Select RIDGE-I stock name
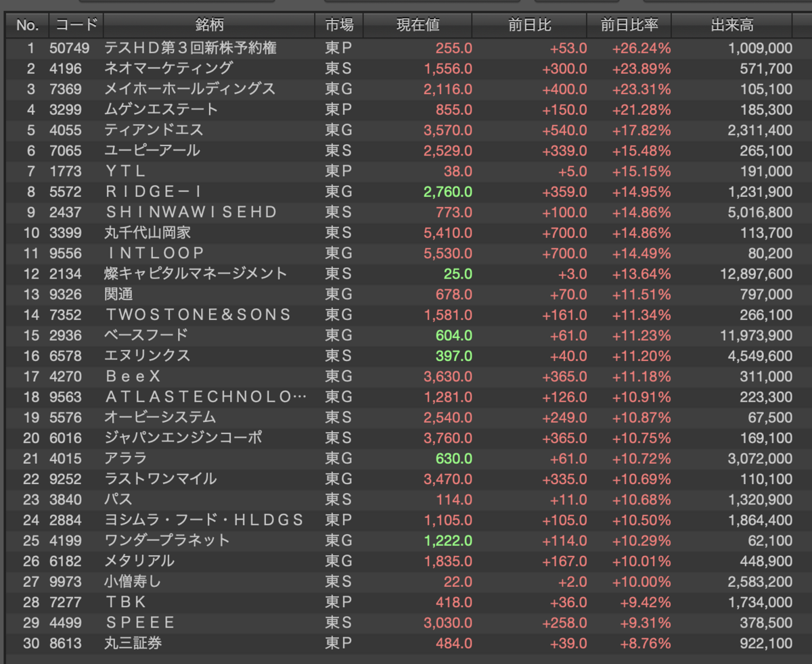812x664 pixels. click(154, 192)
